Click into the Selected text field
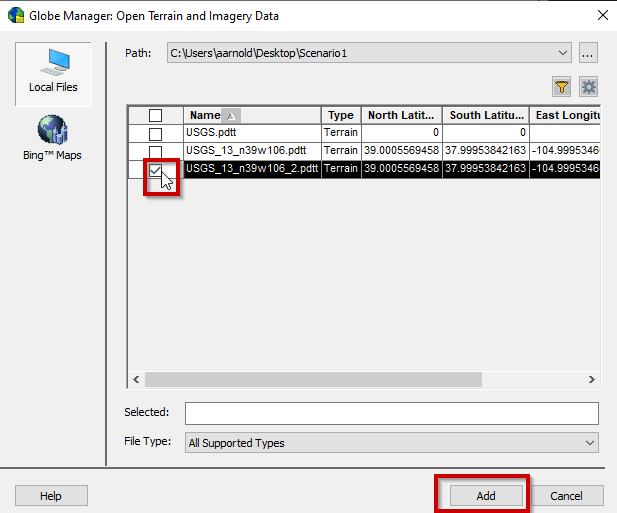Image resolution: width=617 pixels, height=513 pixels. coord(391,413)
